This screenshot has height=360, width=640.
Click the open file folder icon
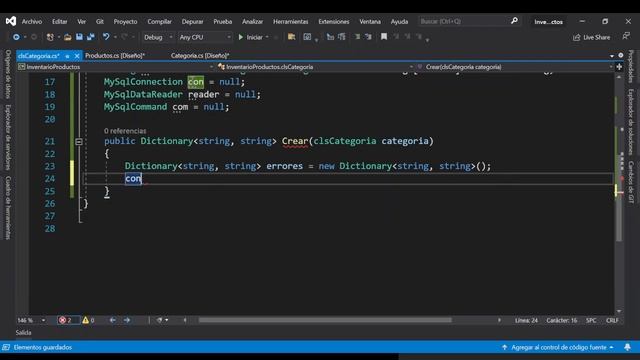click(68, 37)
